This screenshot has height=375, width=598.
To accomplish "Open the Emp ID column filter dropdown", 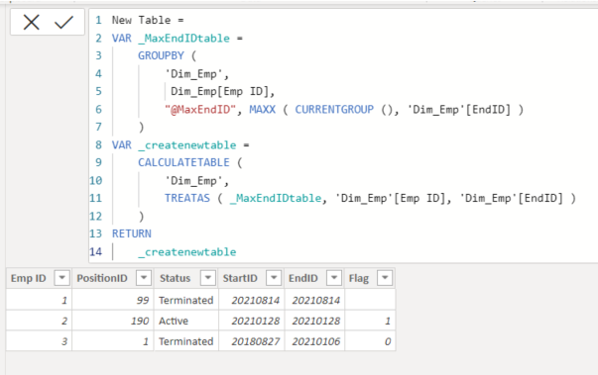I will click(x=62, y=278).
